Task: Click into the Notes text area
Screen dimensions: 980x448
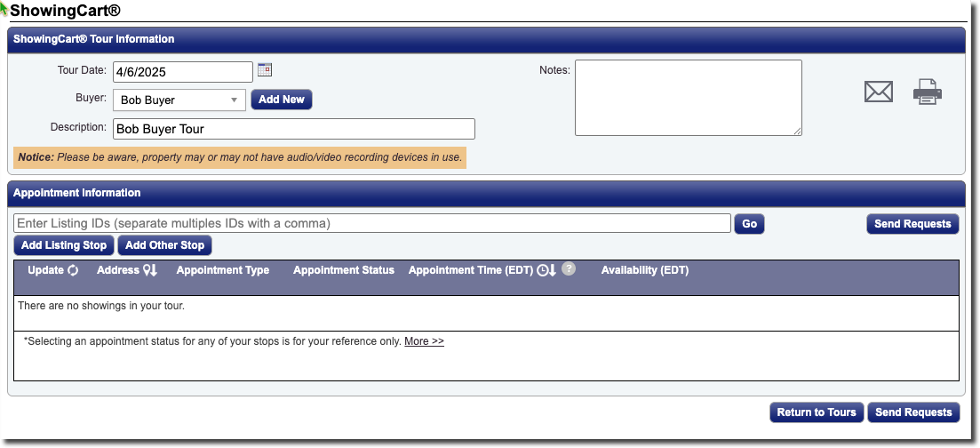Action: coord(688,98)
